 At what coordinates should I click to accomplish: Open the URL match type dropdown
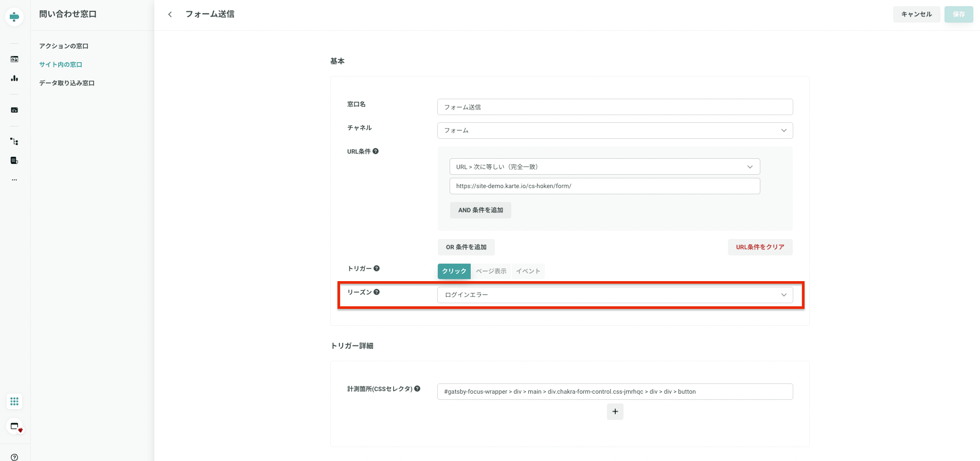pos(605,167)
